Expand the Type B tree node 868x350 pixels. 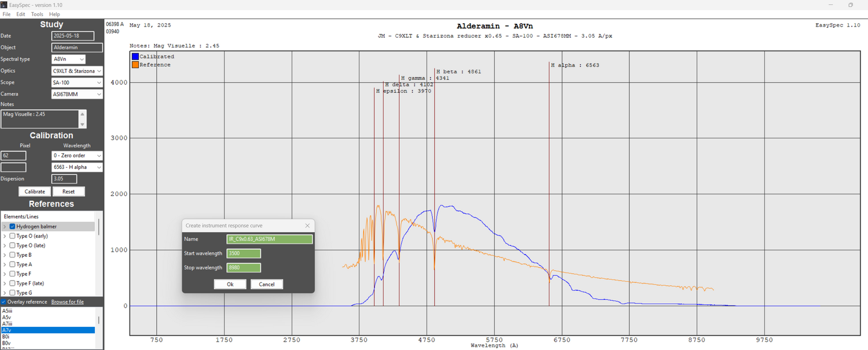tap(5, 255)
